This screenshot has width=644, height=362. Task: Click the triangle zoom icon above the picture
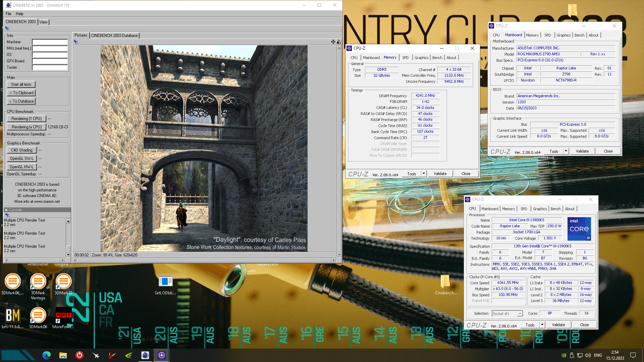[x=339, y=42]
